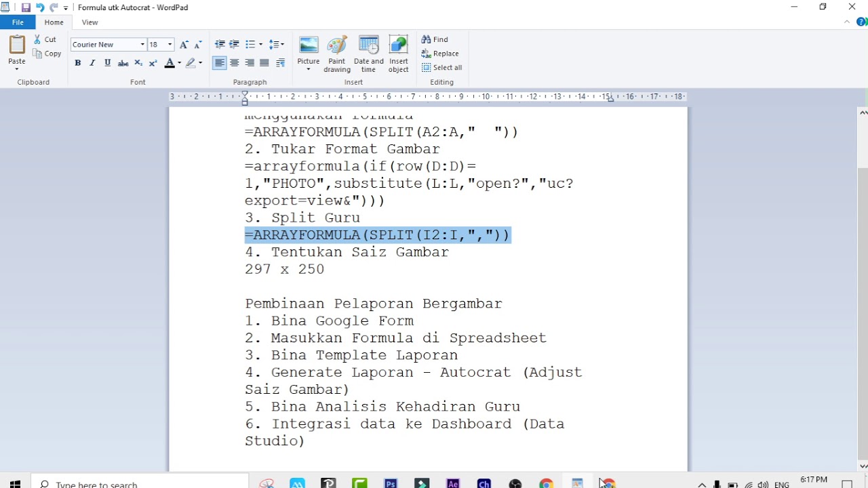
Task: Toggle Superscript formatting
Action: tap(153, 63)
